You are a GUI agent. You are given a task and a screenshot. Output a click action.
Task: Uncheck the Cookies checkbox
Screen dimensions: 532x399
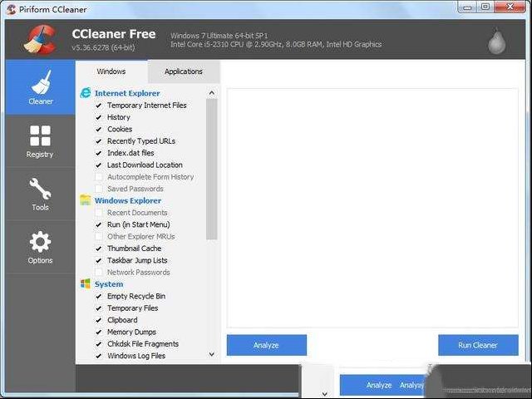tap(98, 130)
